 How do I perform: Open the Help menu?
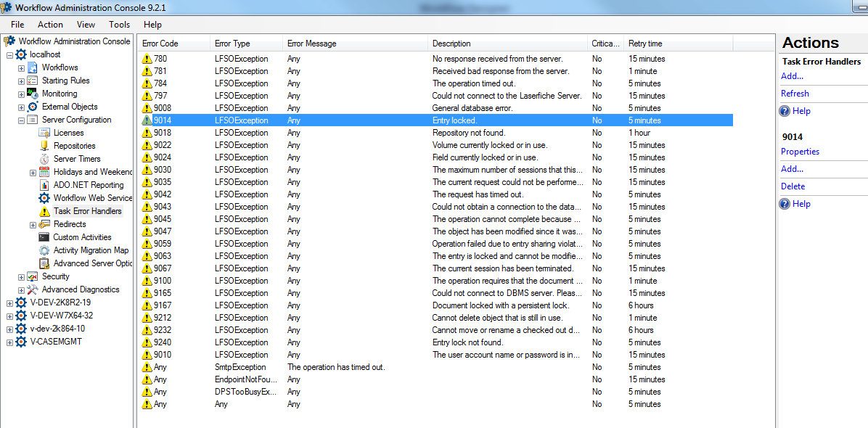[152, 25]
